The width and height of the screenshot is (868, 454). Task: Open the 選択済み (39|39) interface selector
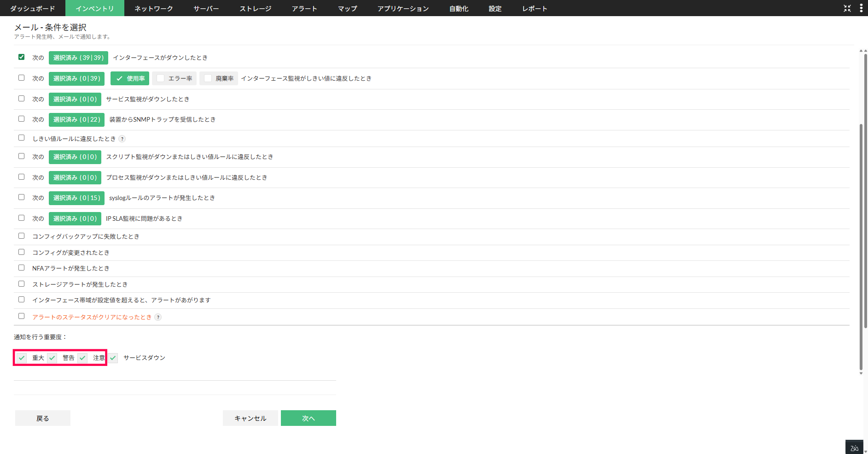click(78, 58)
